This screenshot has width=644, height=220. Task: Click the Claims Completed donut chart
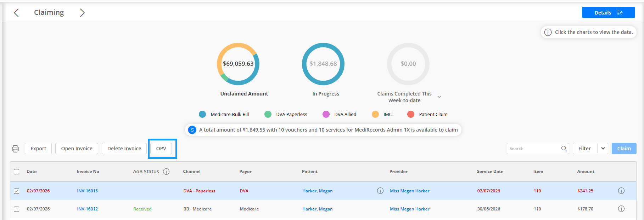(408, 64)
